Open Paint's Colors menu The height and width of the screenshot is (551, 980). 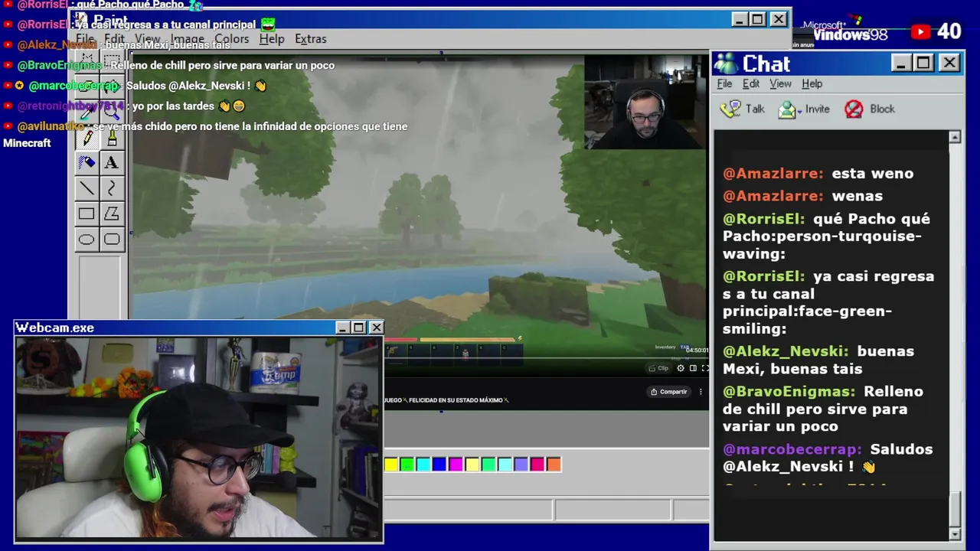(x=231, y=39)
